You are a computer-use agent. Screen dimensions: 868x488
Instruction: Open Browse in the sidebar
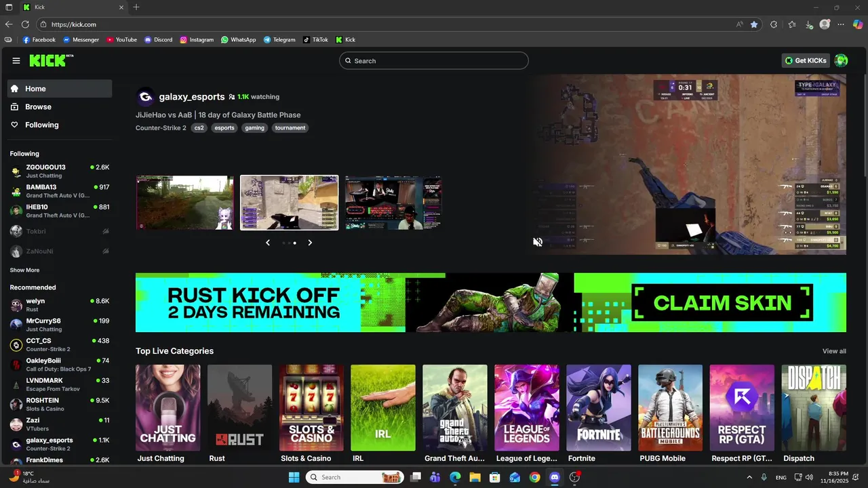point(60,107)
